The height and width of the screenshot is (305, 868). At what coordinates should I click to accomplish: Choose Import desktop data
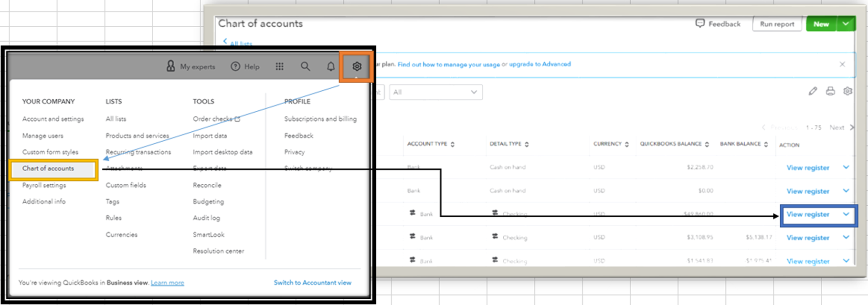[222, 152]
